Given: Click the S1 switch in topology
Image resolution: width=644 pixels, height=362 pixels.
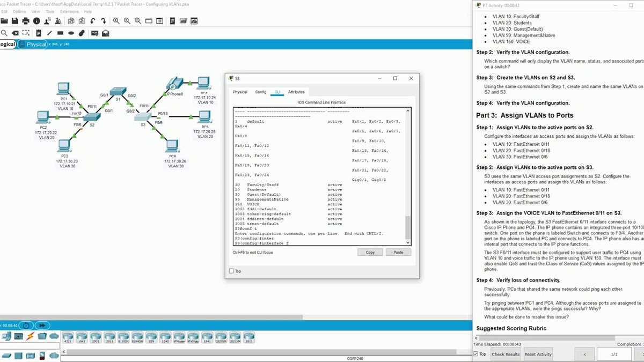Looking at the screenshot, I should tap(118, 92).
